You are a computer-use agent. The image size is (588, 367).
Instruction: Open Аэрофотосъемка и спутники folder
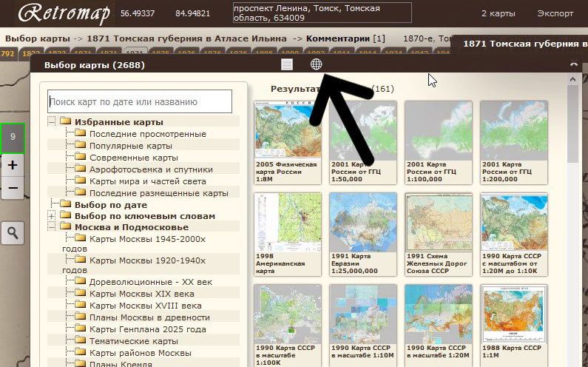tap(151, 169)
